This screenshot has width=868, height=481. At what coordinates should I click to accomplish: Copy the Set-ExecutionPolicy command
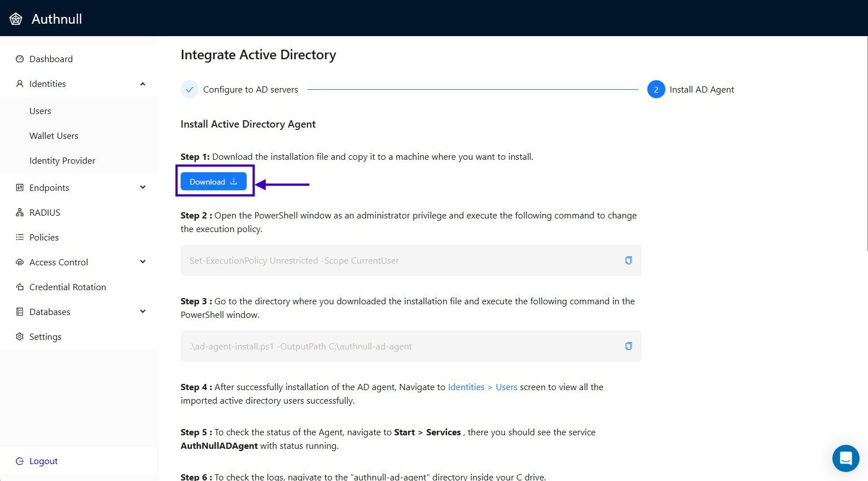[628, 260]
